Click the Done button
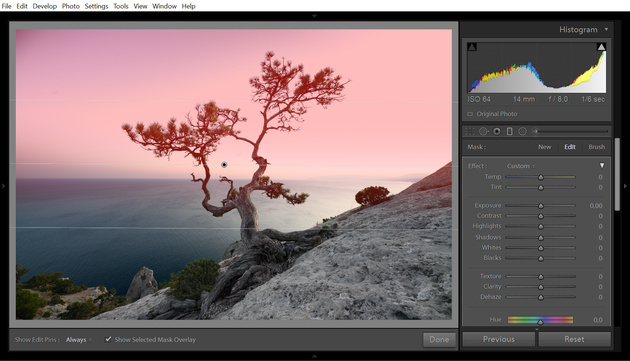This screenshot has height=361, width=630. tap(439, 339)
